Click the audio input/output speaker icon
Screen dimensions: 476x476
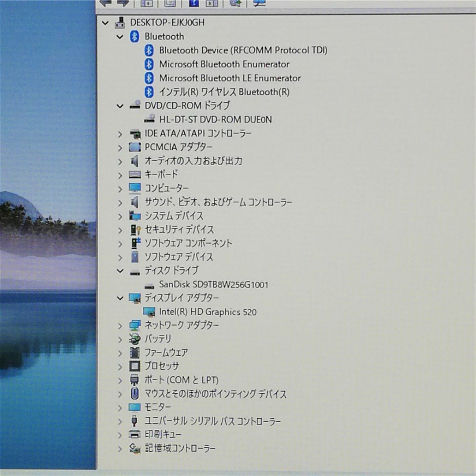(x=134, y=161)
